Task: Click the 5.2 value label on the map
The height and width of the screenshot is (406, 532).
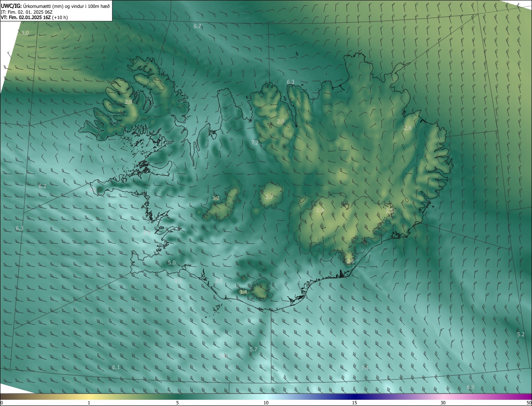Action: point(521,335)
